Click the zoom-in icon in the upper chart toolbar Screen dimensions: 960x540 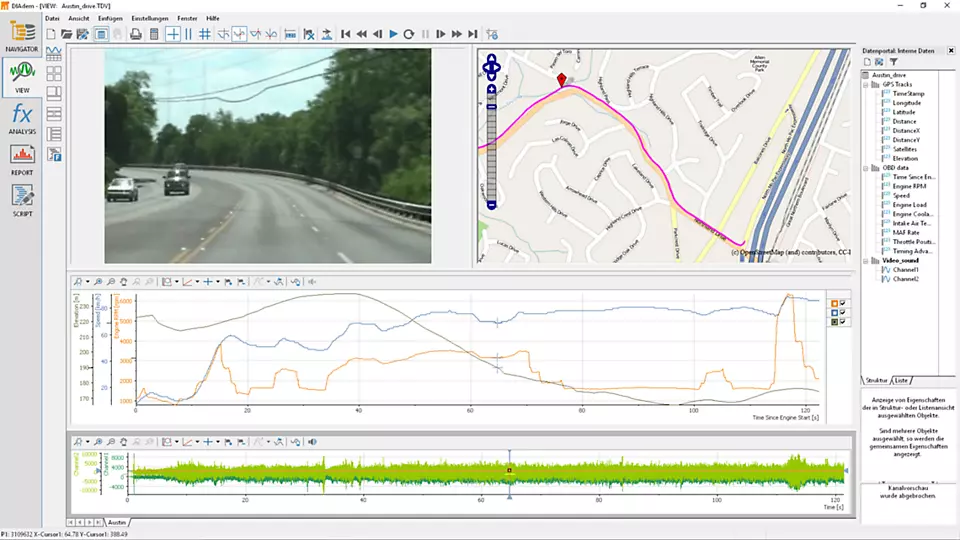[98, 282]
